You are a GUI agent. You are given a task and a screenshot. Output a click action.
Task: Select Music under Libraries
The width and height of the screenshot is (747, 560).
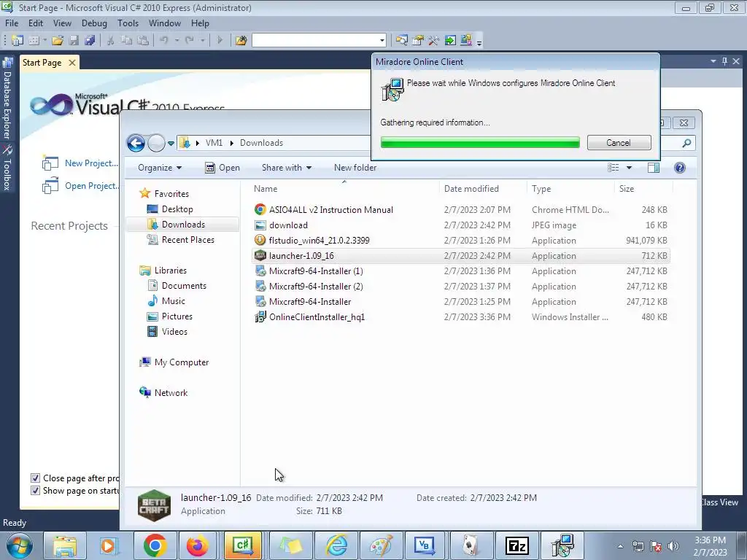pyautogui.click(x=173, y=301)
